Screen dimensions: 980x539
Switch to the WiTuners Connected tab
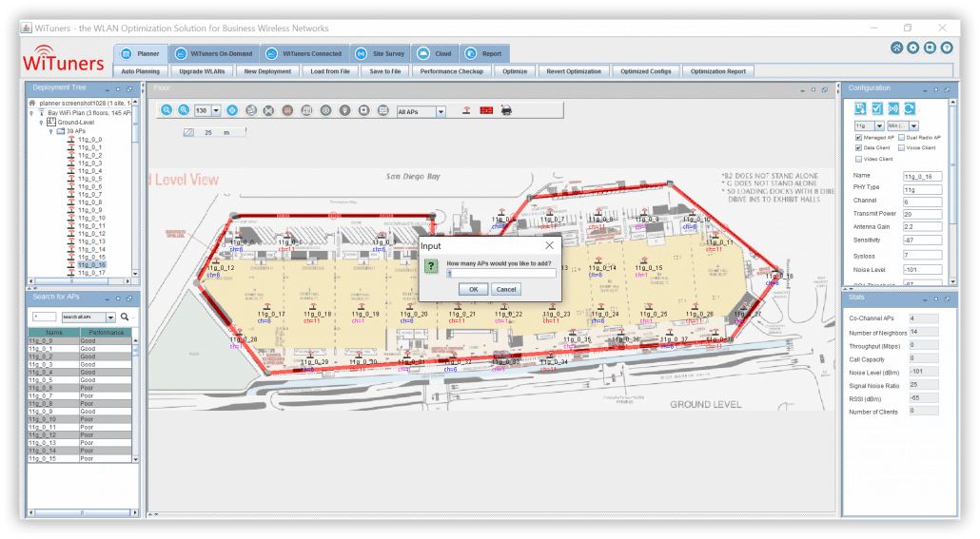point(304,54)
